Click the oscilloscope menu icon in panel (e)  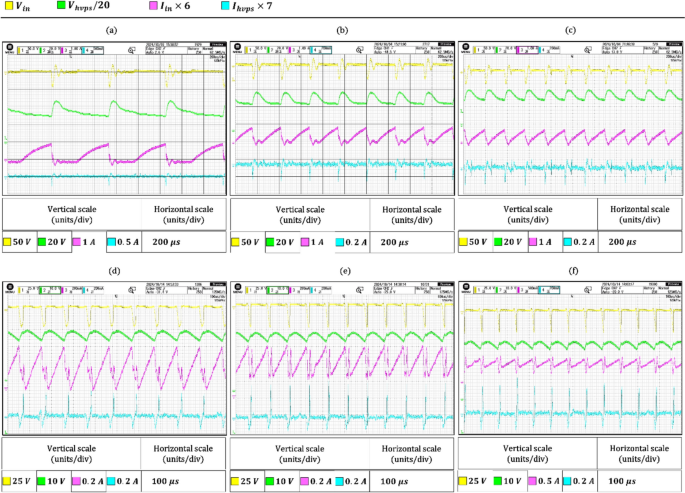[x=238, y=288]
